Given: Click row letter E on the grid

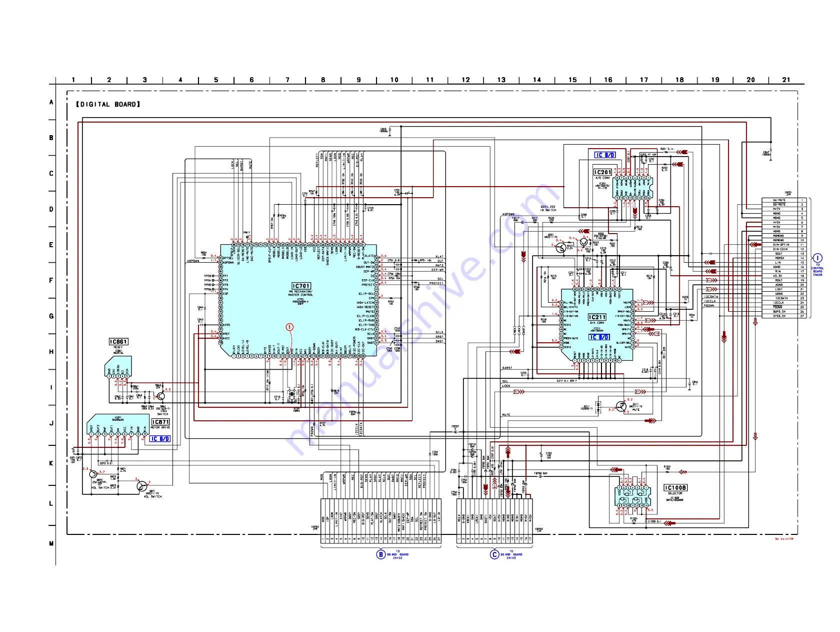Looking at the screenshot, I should (51, 245).
